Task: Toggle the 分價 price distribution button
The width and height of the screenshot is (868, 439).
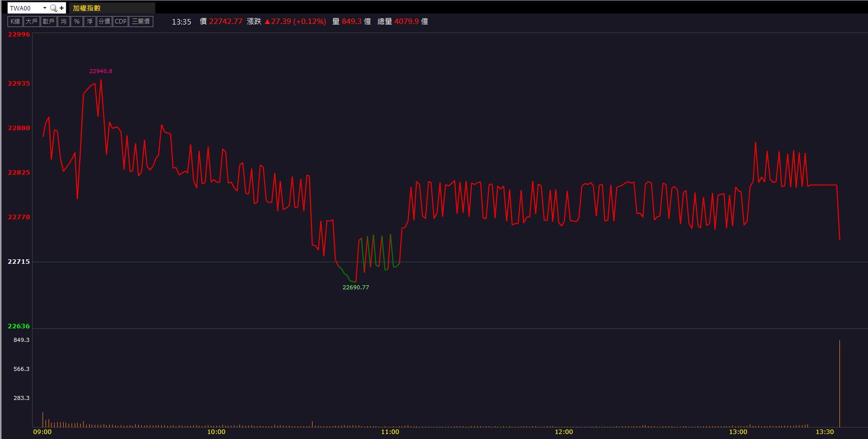Action: click(104, 22)
